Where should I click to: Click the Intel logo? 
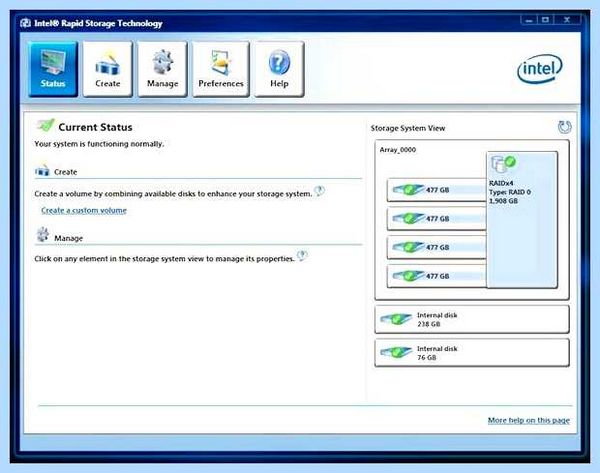(x=540, y=69)
